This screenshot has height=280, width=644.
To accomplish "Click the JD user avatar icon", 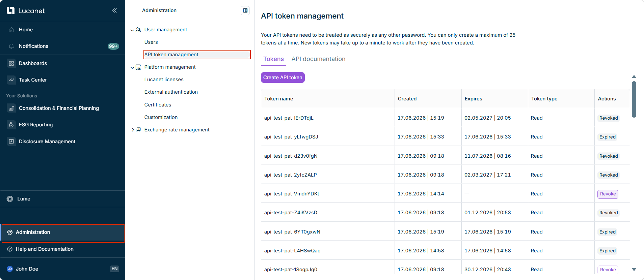I will pos(10,269).
